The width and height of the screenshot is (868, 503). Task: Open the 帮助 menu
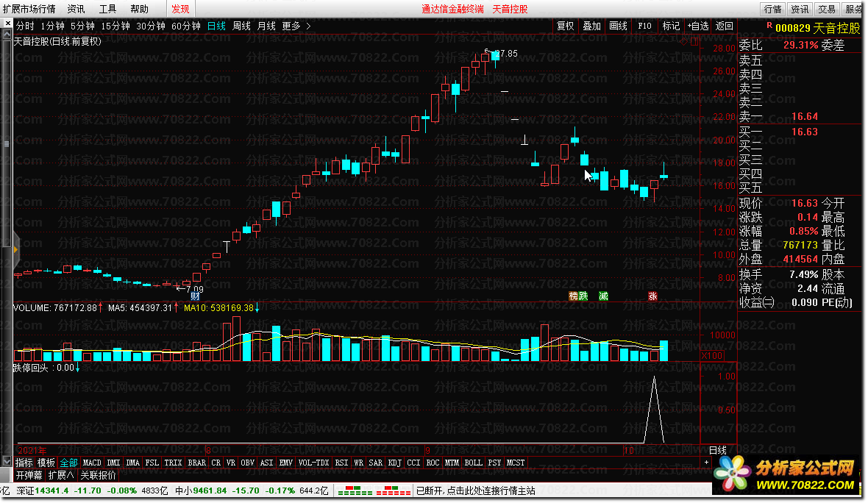140,9
